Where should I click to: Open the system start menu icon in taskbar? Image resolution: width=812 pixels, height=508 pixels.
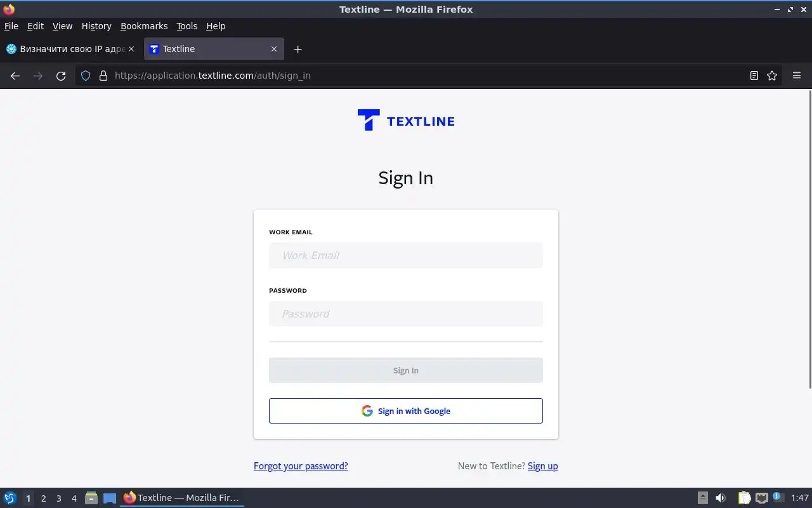(x=10, y=498)
